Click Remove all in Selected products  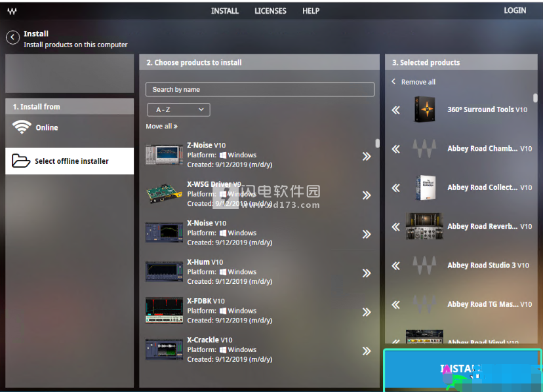(x=414, y=82)
